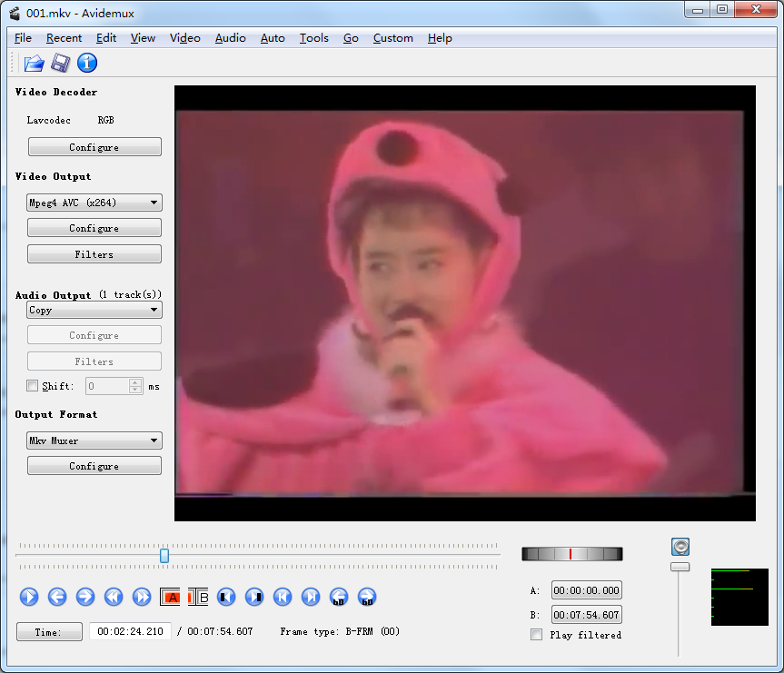Open the Tools menu
Viewport: 784px width, 673px height.
coord(313,38)
